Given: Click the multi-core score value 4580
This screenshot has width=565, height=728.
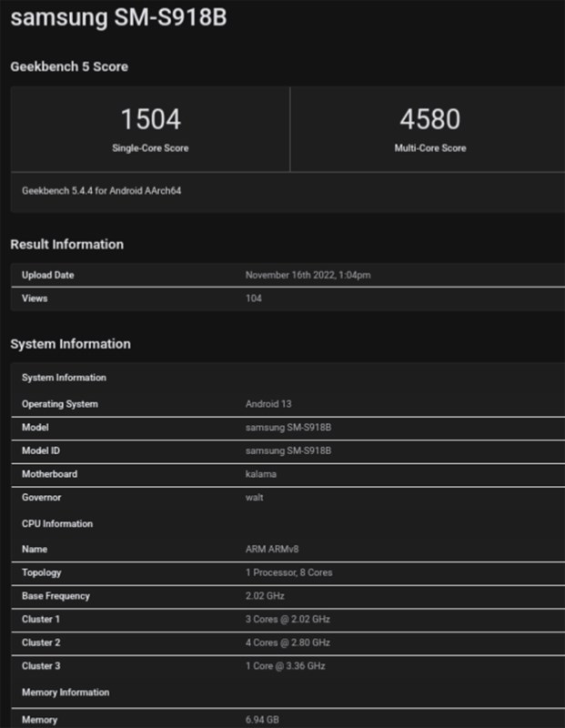Looking at the screenshot, I should click(x=430, y=119).
